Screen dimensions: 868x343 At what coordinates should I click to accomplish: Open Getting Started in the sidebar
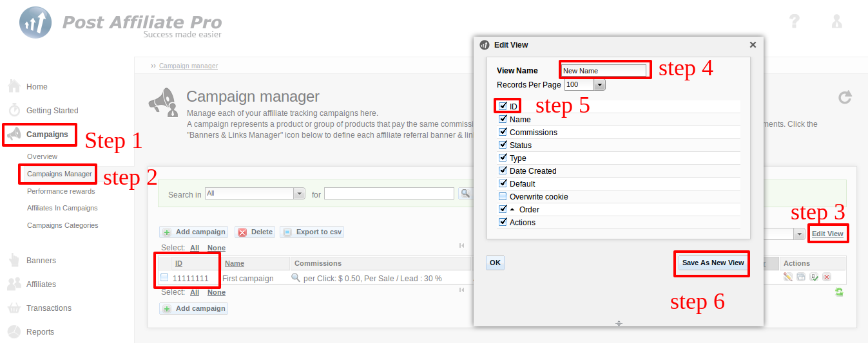coord(52,111)
